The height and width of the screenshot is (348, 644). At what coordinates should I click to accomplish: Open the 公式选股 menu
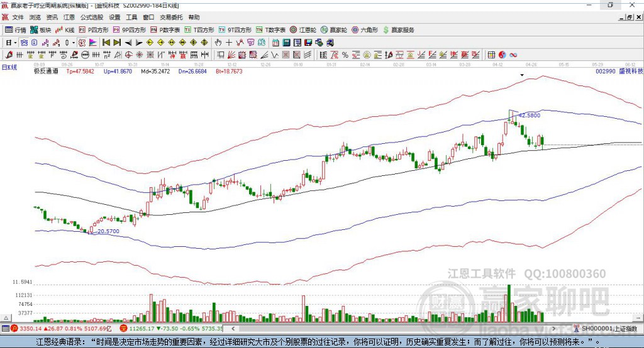pos(92,17)
